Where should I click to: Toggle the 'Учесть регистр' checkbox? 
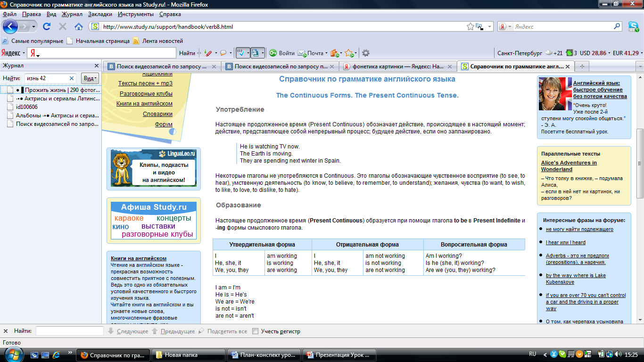tap(255, 331)
